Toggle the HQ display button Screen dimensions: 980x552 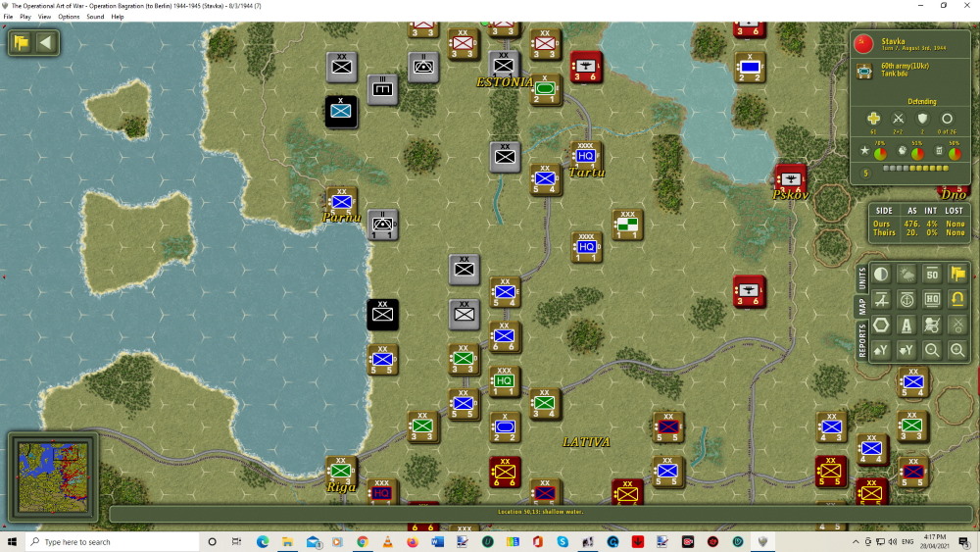coord(932,299)
